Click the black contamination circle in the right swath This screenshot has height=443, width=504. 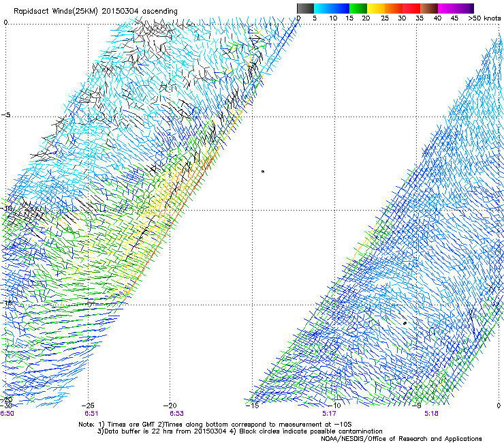[405, 323]
